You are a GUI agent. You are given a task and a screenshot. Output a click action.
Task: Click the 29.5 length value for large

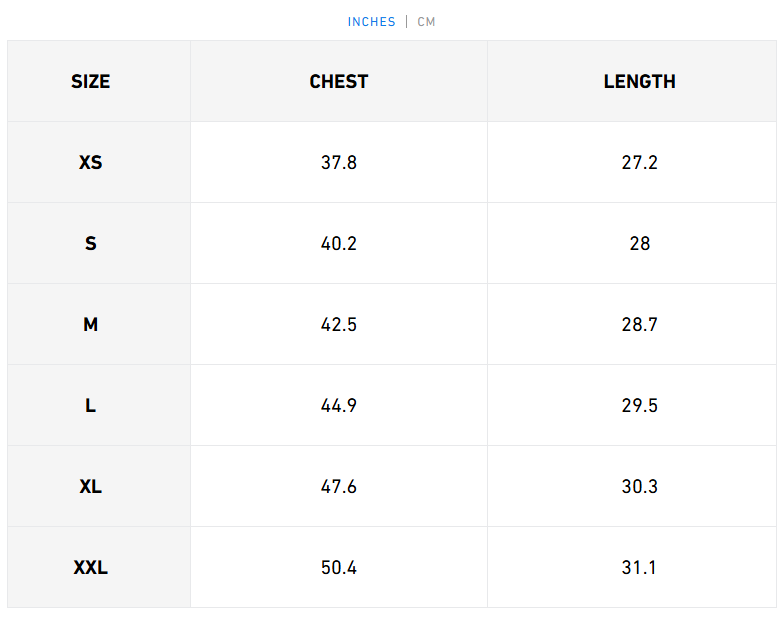639,406
